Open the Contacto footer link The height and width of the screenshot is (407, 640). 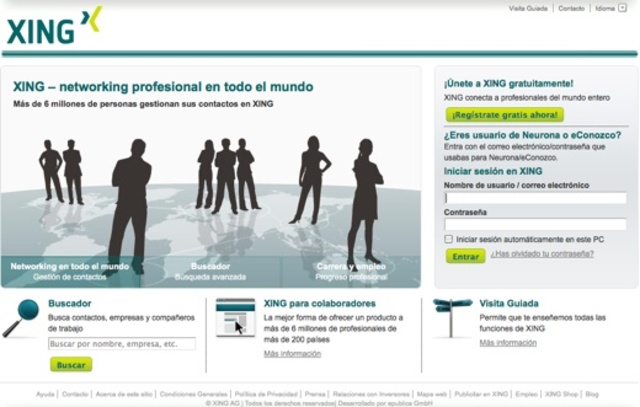point(75,394)
